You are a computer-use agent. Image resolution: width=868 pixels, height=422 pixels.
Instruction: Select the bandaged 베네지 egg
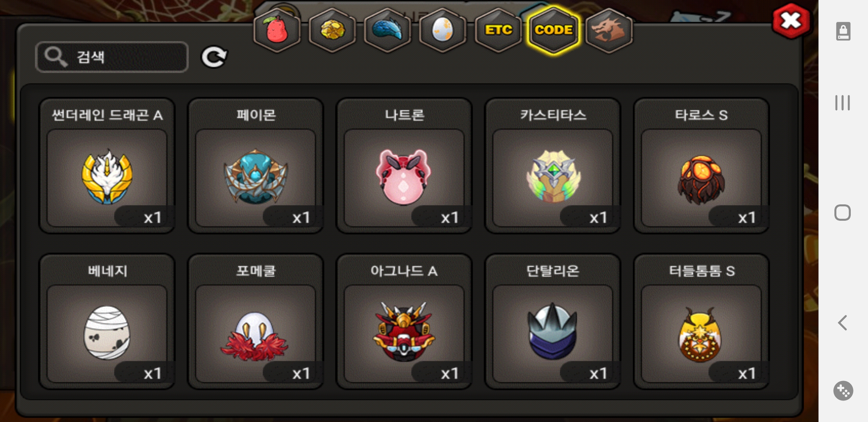coord(107,322)
